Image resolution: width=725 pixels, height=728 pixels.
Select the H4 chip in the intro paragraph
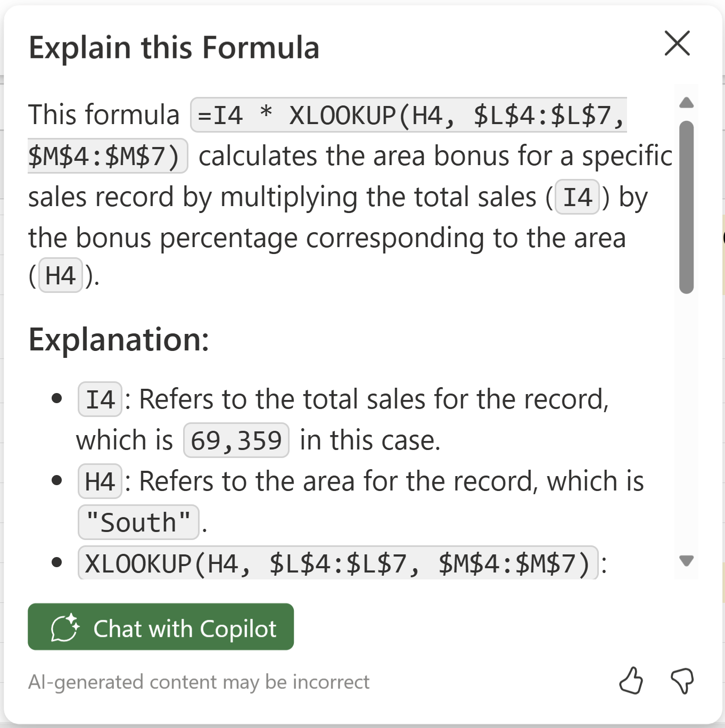click(60, 276)
